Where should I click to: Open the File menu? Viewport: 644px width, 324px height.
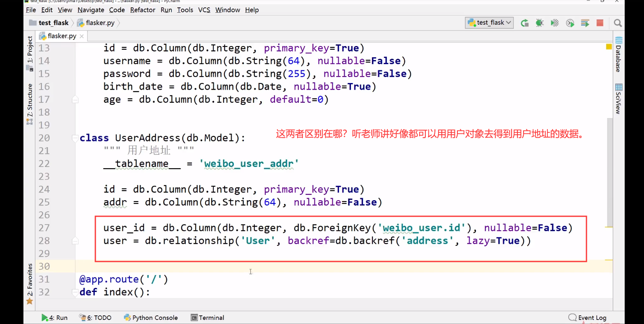pyautogui.click(x=31, y=10)
